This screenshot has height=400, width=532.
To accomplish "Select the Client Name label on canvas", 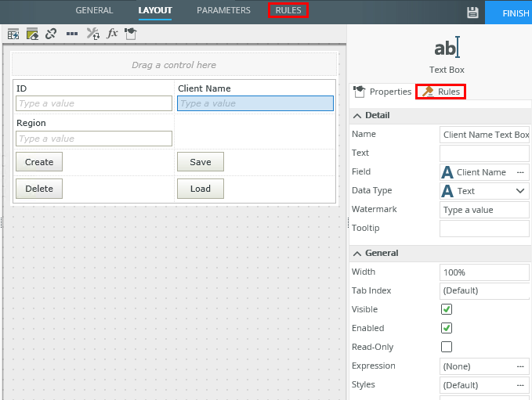I will coord(204,88).
